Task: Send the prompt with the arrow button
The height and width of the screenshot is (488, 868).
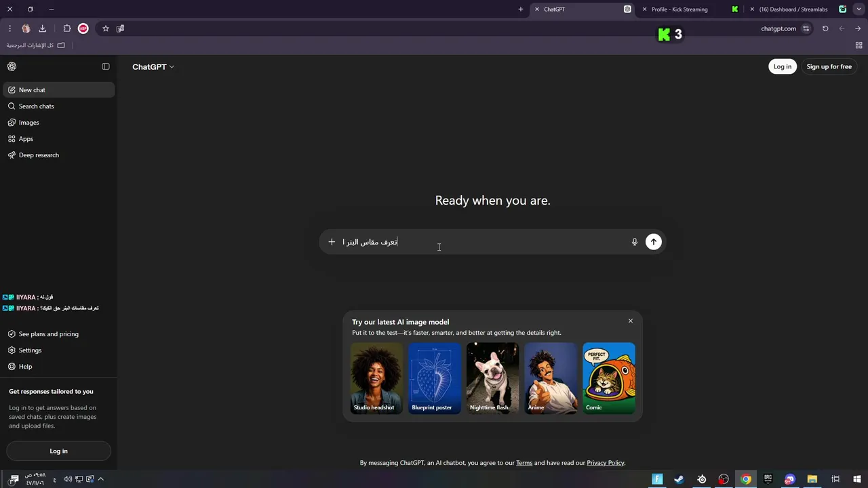Action: (x=654, y=241)
